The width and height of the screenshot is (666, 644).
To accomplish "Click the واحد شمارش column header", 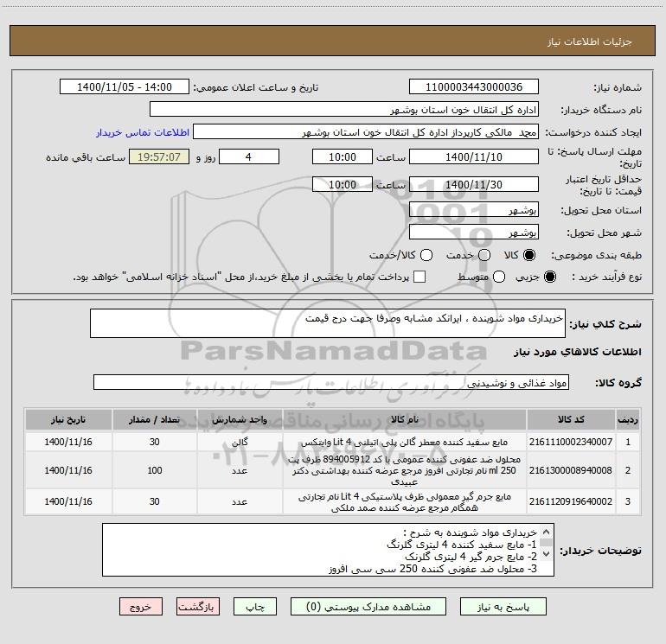I will pyautogui.click(x=240, y=419).
